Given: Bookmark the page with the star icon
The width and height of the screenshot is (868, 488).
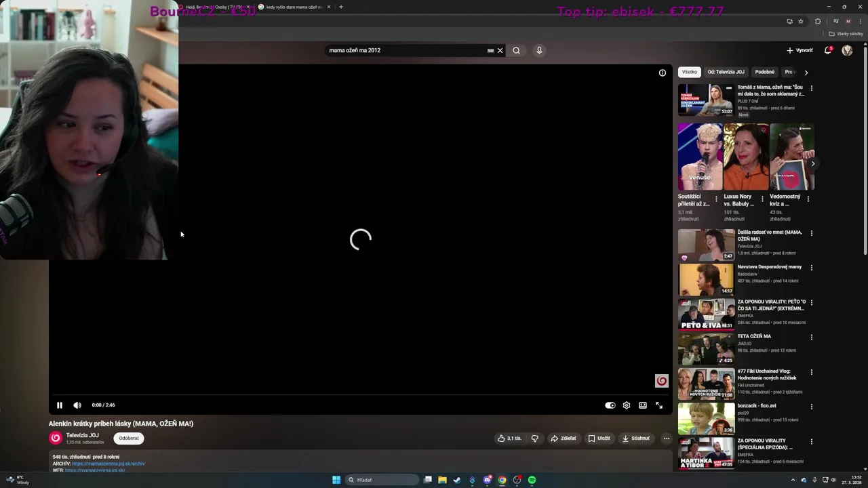Looking at the screenshot, I should coord(801,21).
